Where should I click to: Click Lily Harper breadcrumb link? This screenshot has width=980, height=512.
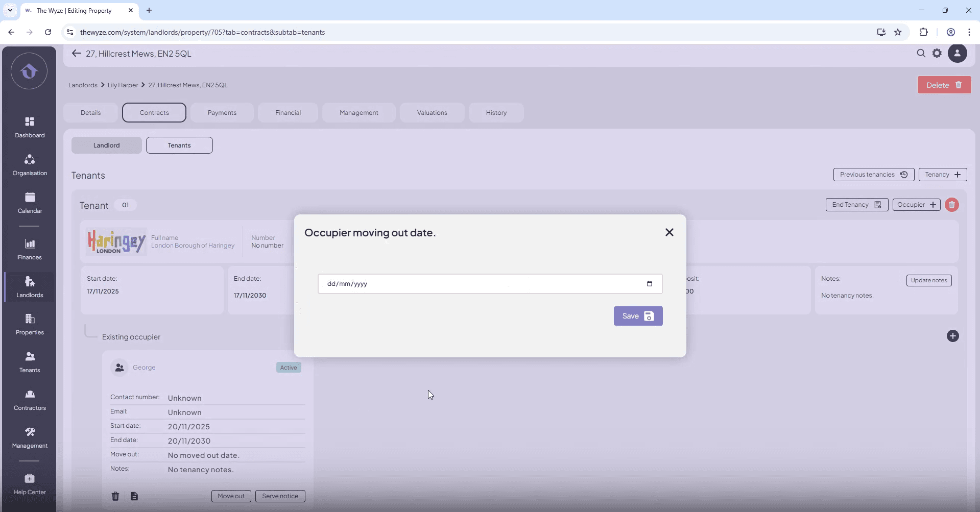(x=123, y=85)
